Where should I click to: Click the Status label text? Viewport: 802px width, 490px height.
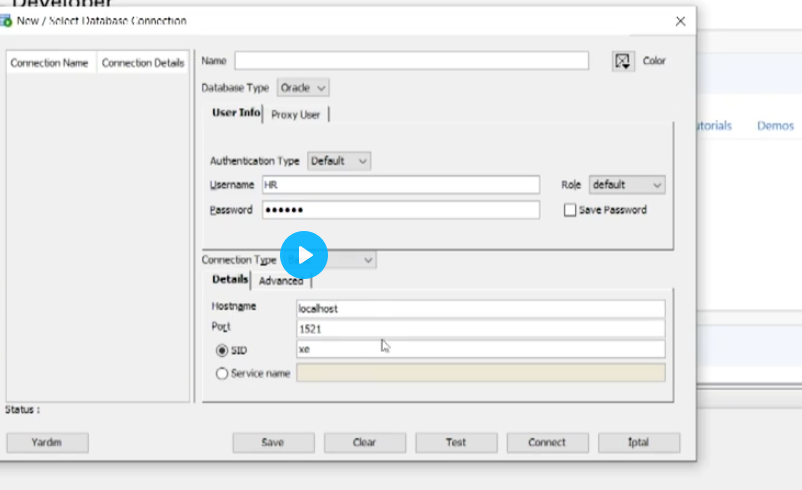[x=22, y=410]
